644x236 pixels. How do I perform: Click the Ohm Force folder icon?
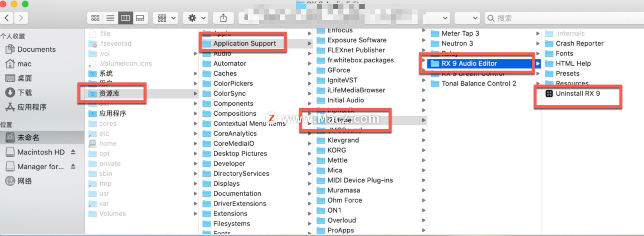[321, 200]
